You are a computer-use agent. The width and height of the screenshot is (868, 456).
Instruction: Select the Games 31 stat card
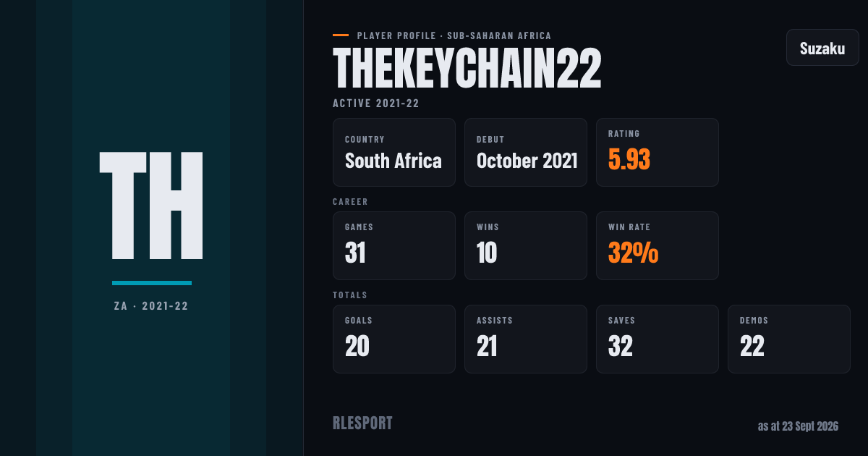point(394,246)
